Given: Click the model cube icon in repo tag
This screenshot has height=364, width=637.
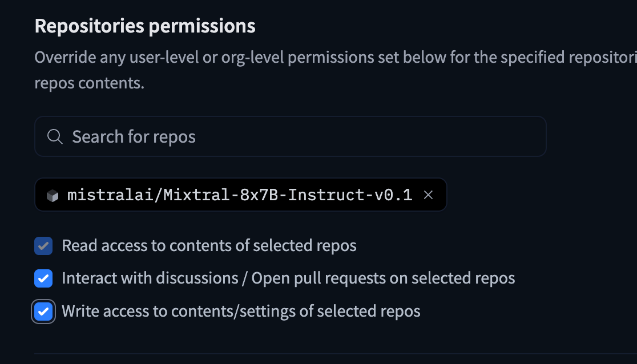Looking at the screenshot, I should point(53,196).
